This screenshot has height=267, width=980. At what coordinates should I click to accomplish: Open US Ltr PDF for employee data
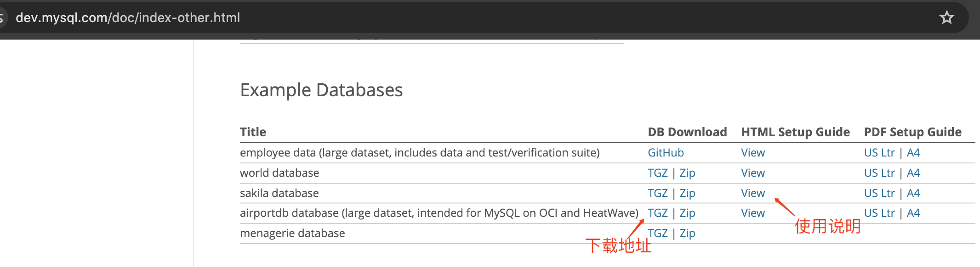coord(879,153)
